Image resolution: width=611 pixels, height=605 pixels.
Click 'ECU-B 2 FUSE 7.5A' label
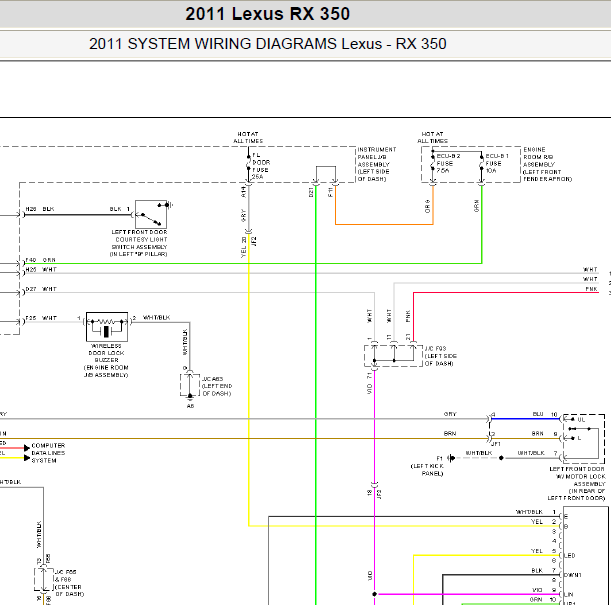point(448,163)
